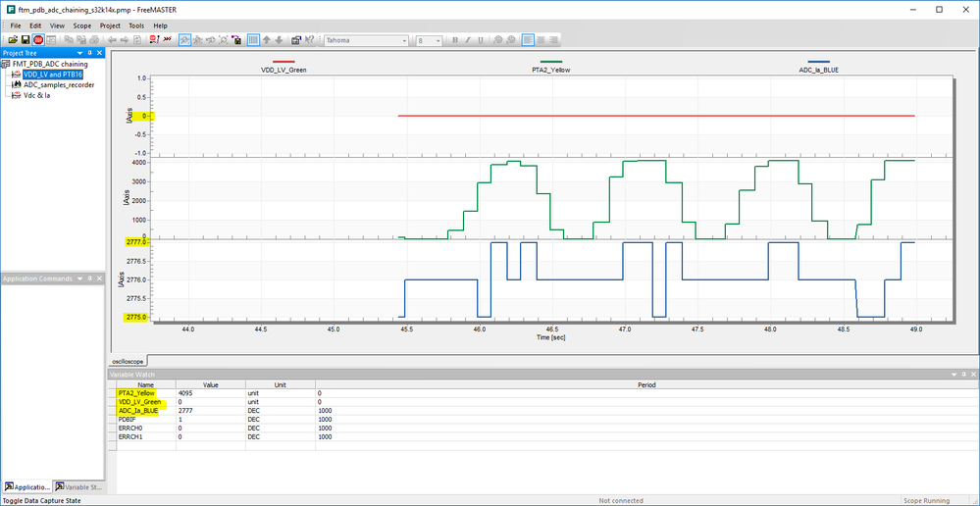Click the data capture icon with the lock
The height and width of the screenshot is (506, 980).
click(236, 39)
